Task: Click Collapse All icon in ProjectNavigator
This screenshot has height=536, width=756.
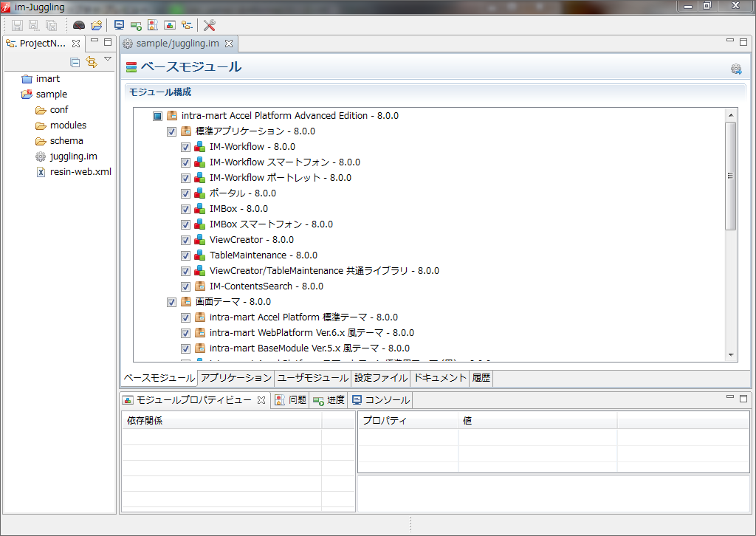Action: coord(75,62)
